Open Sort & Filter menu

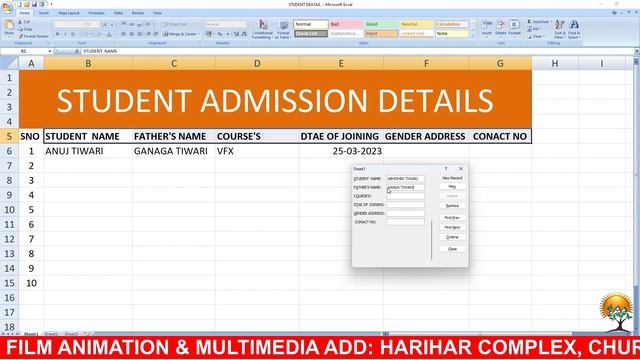tap(560, 29)
